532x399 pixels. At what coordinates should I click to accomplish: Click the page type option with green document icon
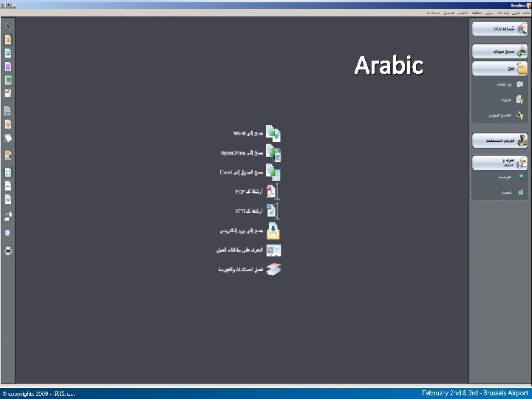(x=511, y=84)
